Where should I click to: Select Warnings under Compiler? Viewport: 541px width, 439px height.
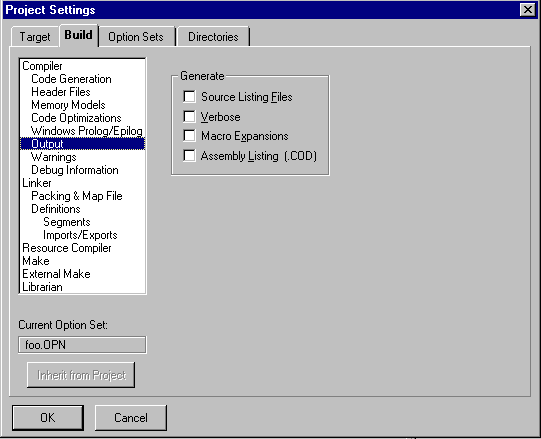[53, 157]
